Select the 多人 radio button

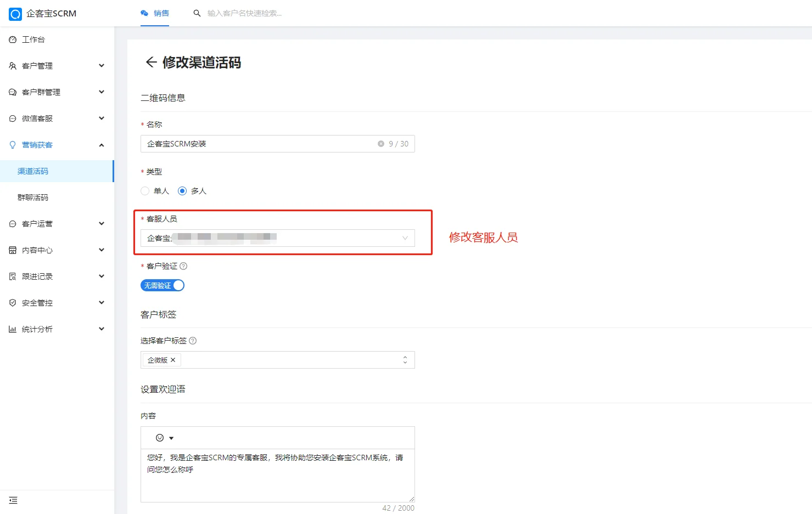coord(182,191)
